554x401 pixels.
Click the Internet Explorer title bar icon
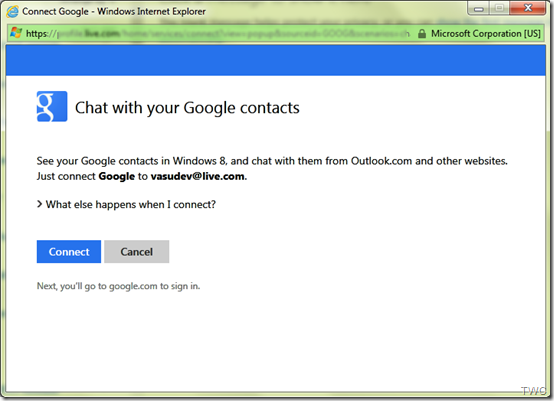click(x=12, y=11)
